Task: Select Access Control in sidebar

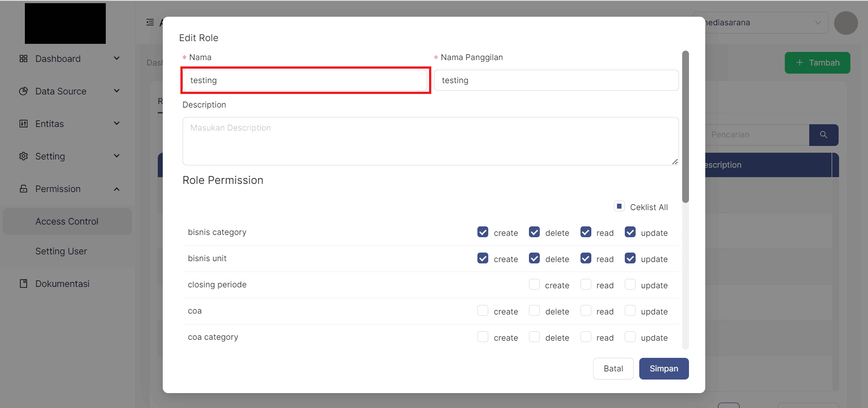Action: coord(67,221)
